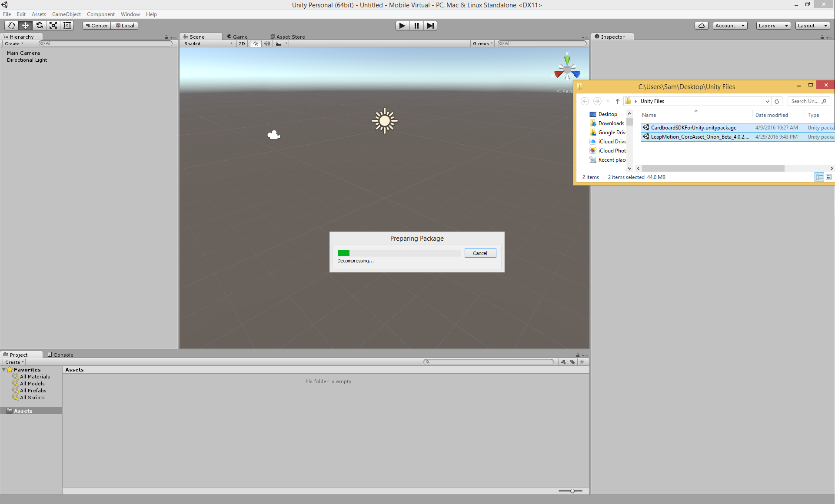Open the Assets menu

click(x=39, y=14)
